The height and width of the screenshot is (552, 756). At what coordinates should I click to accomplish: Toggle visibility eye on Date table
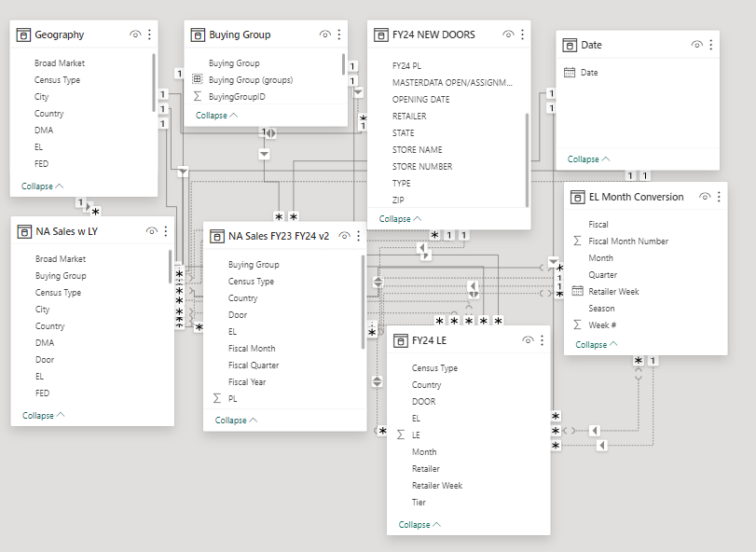point(697,45)
